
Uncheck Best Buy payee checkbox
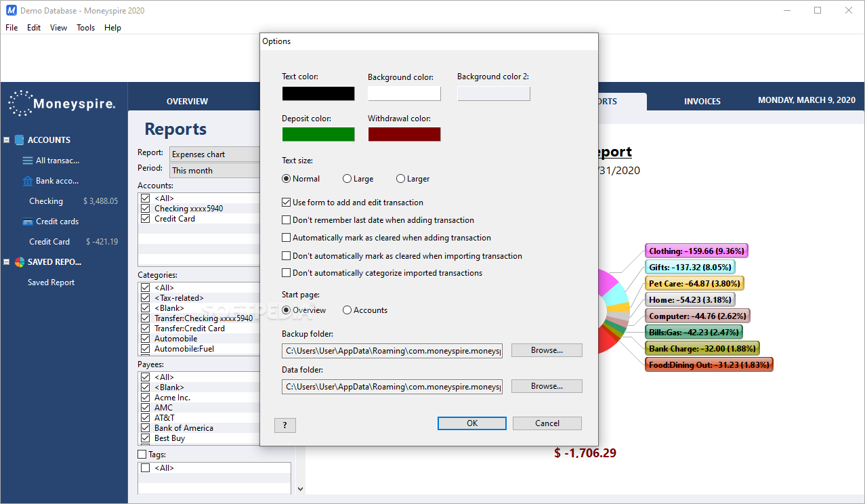[146, 438]
